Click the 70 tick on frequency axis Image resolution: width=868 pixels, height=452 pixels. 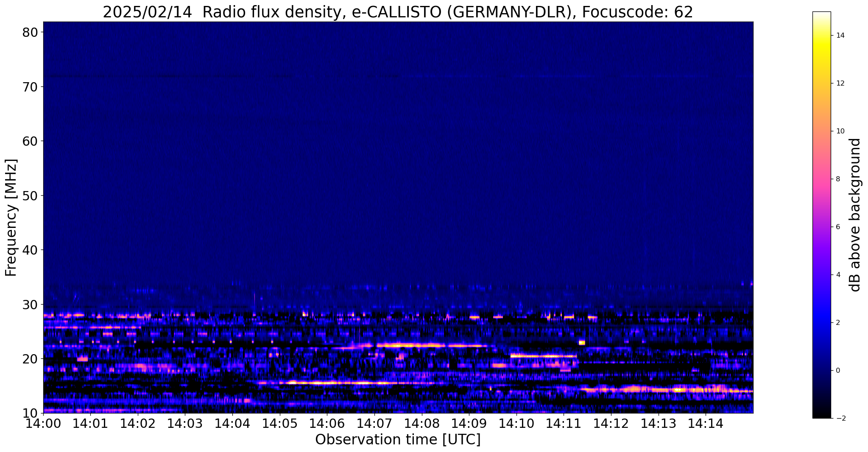click(x=31, y=87)
